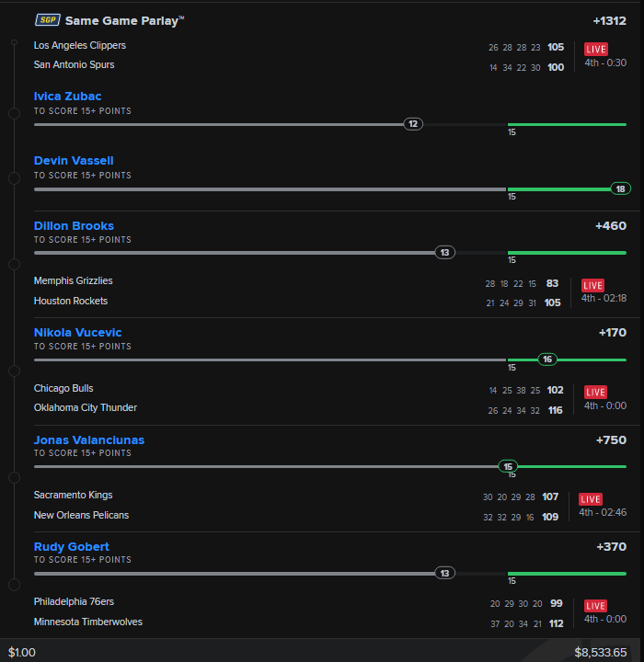The width and height of the screenshot is (644, 662).
Task: Click the 4th - 02:46 game clock
Action: [603, 512]
